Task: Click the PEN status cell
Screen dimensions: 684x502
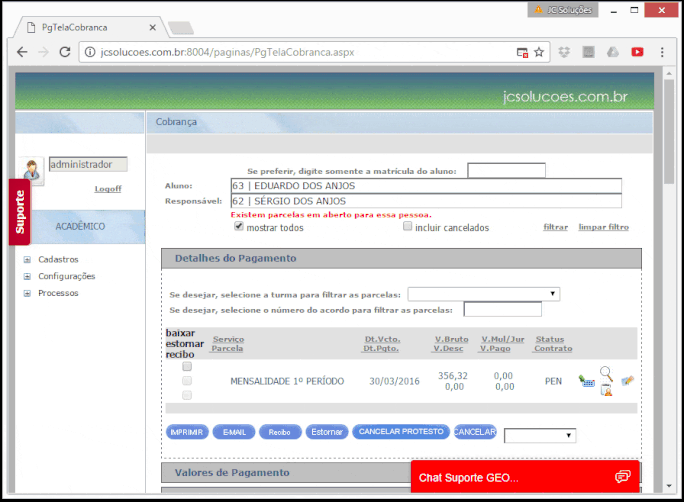Action: coord(553,381)
